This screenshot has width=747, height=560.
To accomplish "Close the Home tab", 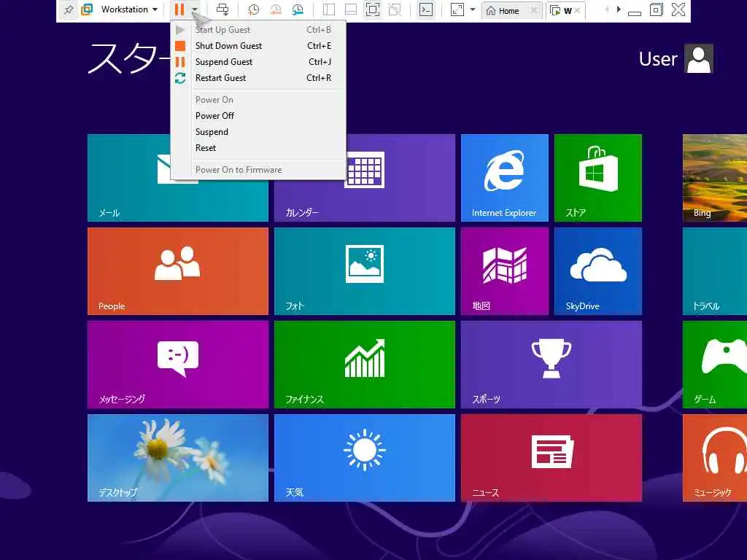I will click(533, 10).
